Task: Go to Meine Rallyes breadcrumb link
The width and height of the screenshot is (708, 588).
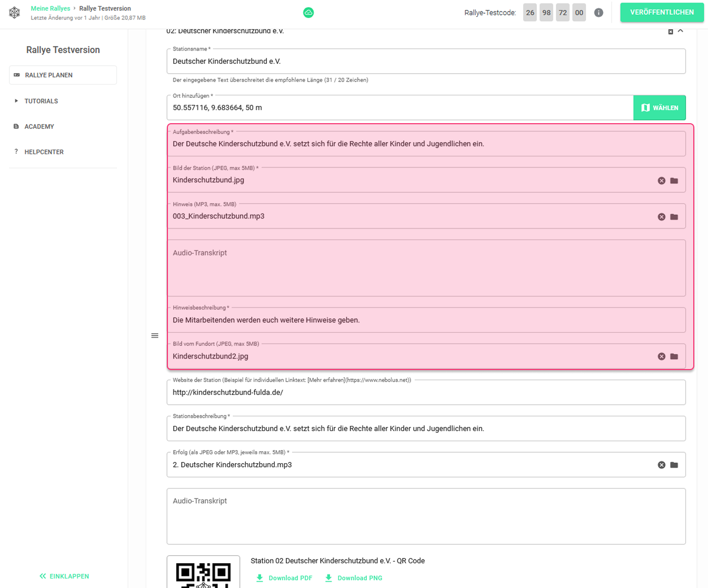Action: coord(51,8)
